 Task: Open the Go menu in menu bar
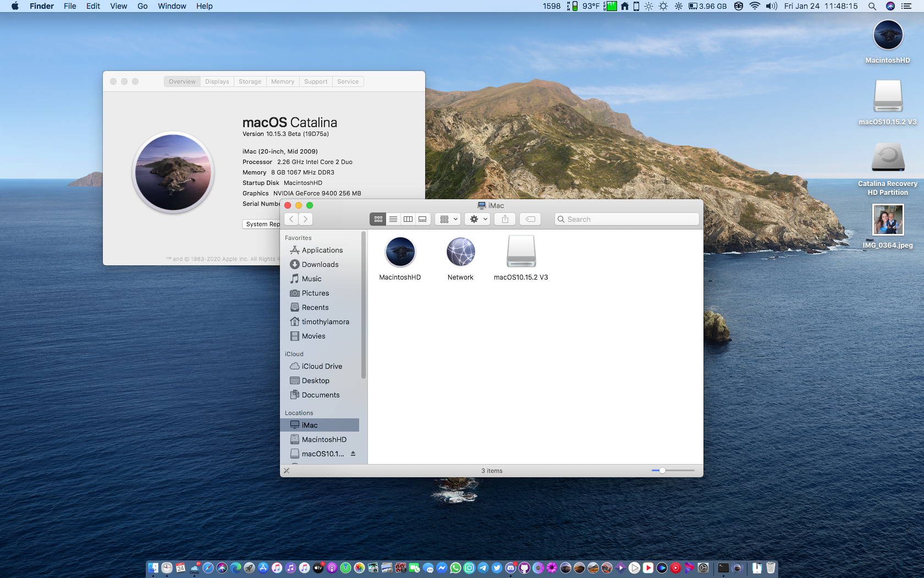point(142,6)
